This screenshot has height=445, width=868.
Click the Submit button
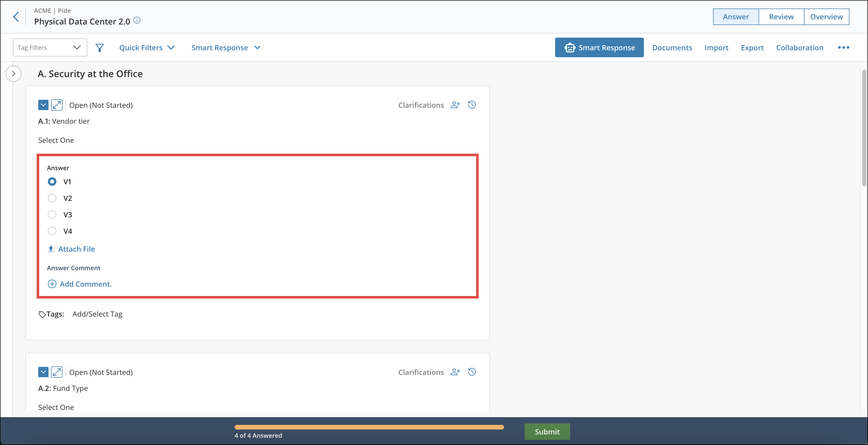point(547,432)
